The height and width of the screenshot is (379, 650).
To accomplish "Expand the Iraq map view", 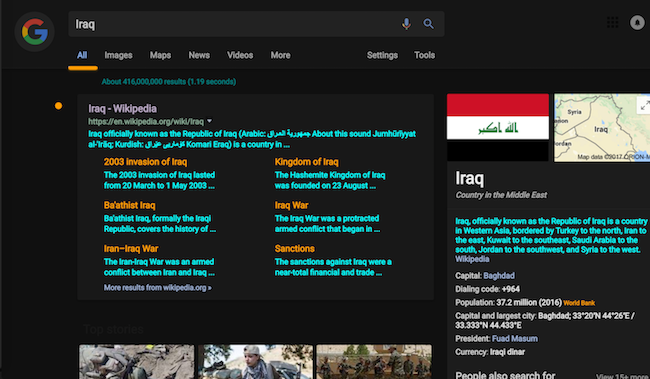I will pos(644,106).
